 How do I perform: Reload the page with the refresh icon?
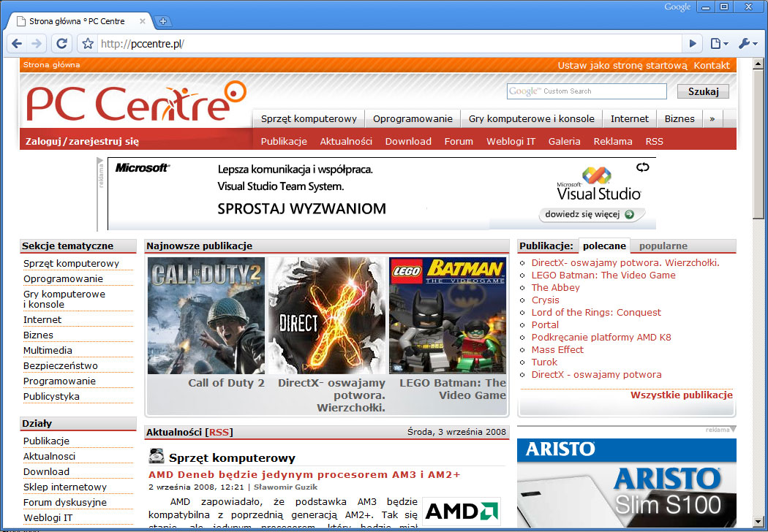point(62,44)
